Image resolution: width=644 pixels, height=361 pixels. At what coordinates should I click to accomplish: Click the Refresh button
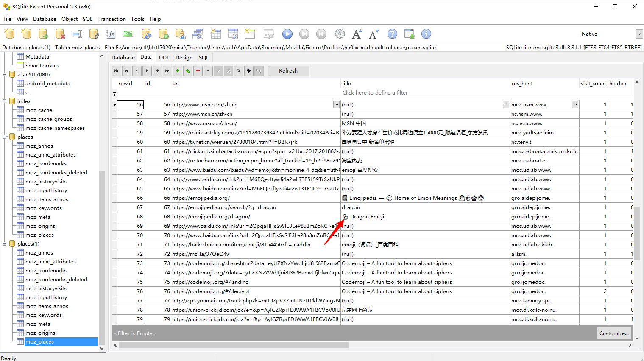(288, 71)
